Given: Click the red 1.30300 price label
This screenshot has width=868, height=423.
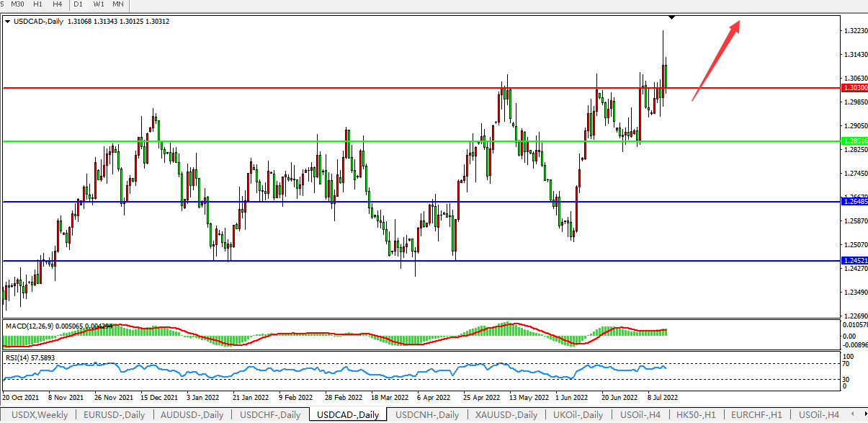Looking at the screenshot, I should [x=853, y=87].
